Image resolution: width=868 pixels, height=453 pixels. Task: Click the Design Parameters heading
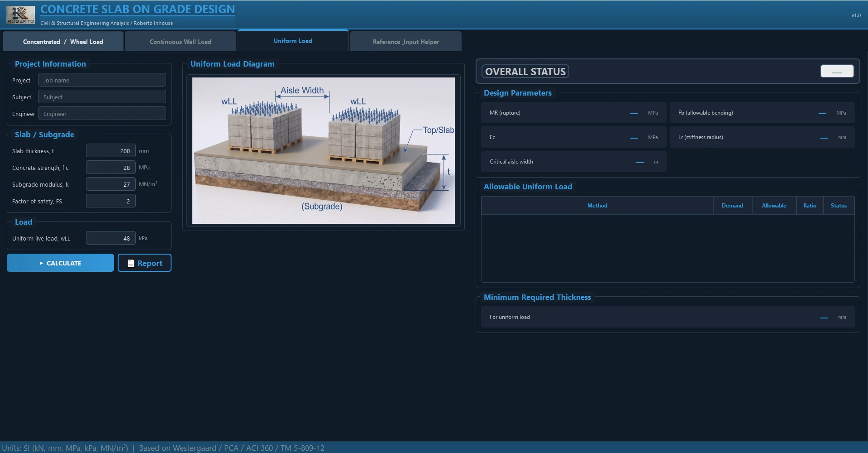[518, 93]
